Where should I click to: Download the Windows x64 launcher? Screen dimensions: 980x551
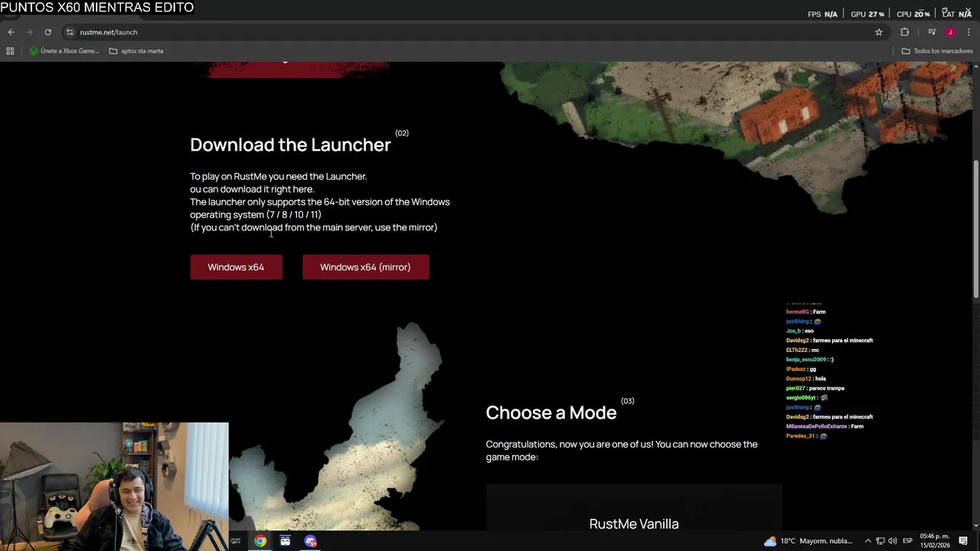point(236,267)
